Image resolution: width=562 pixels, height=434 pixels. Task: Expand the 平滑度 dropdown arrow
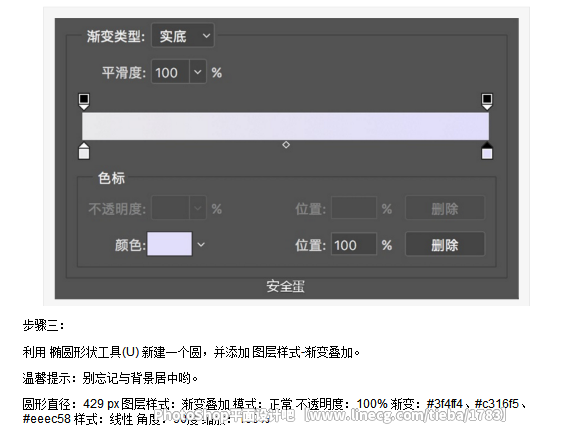point(197,72)
